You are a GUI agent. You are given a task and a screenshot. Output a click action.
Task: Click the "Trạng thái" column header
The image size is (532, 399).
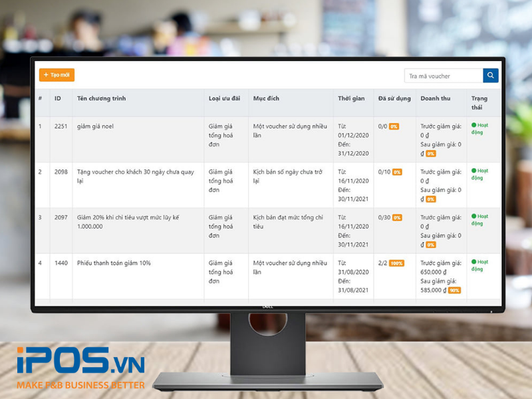pyautogui.click(x=479, y=102)
